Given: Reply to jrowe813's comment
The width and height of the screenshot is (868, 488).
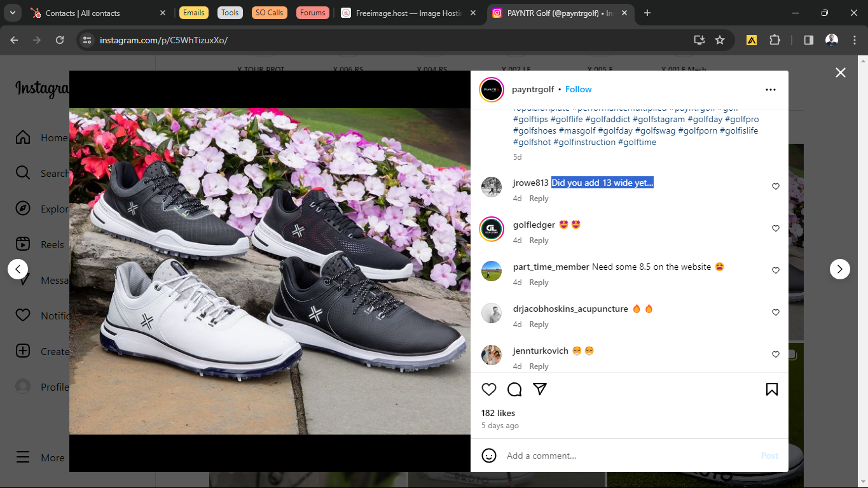Looking at the screenshot, I should (539, 199).
